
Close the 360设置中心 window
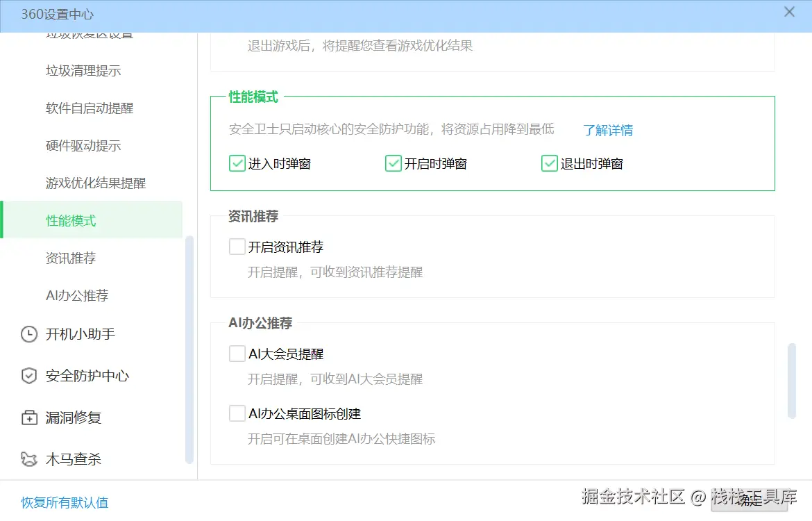tap(789, 12)
